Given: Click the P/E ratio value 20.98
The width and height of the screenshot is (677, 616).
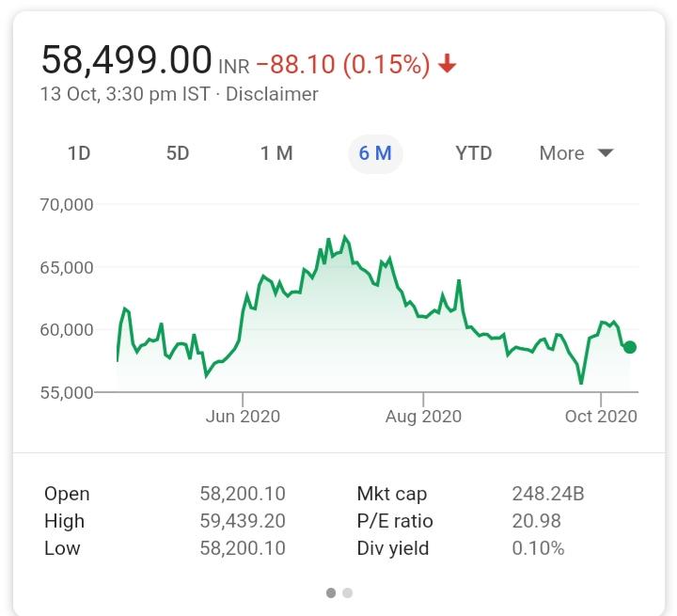Looking at the screenshot, I should point(537,521).
